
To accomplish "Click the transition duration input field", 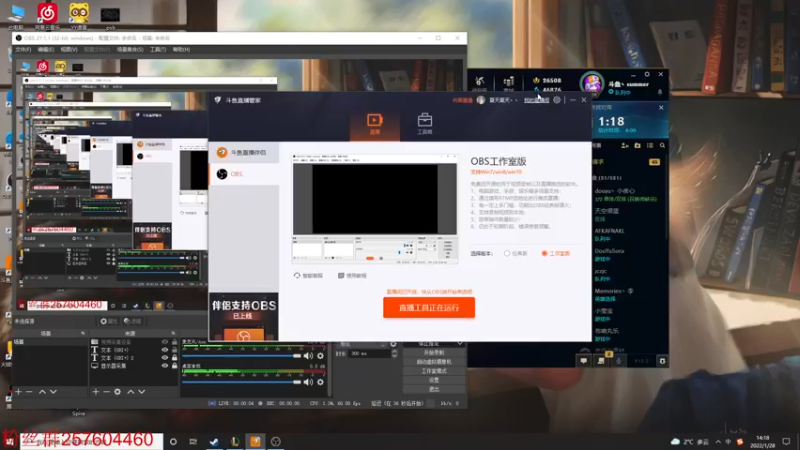I will (369, 354).
